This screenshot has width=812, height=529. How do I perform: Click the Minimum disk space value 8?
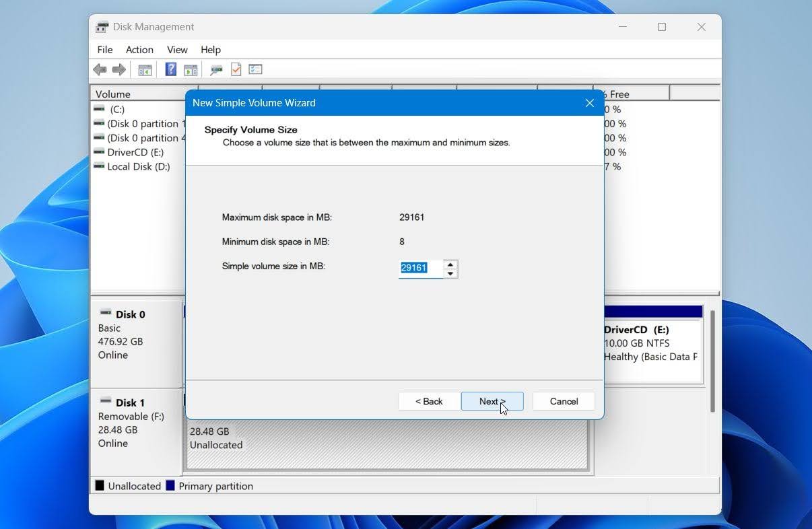click(402, 242)
